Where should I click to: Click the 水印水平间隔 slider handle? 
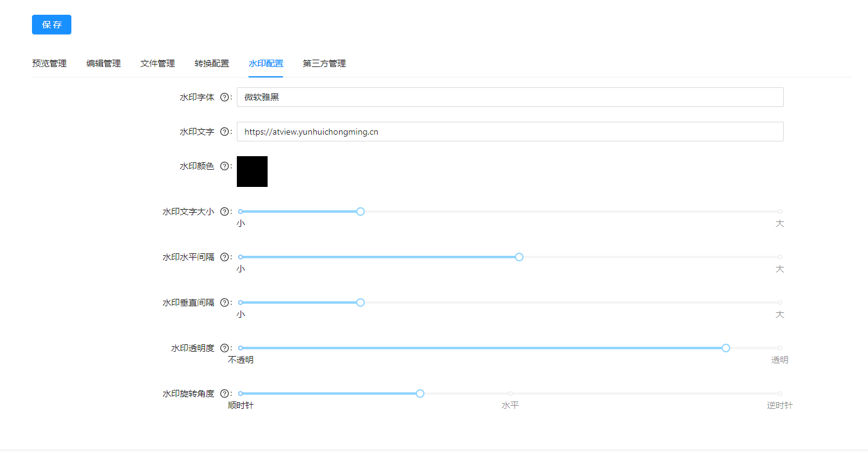[519, 257]
